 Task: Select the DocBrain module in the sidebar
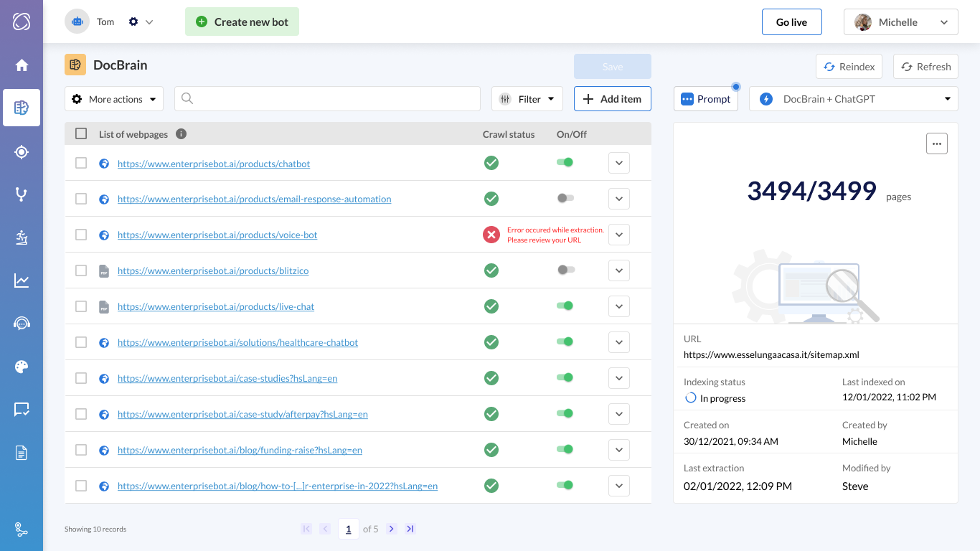[x=21, y=108]
